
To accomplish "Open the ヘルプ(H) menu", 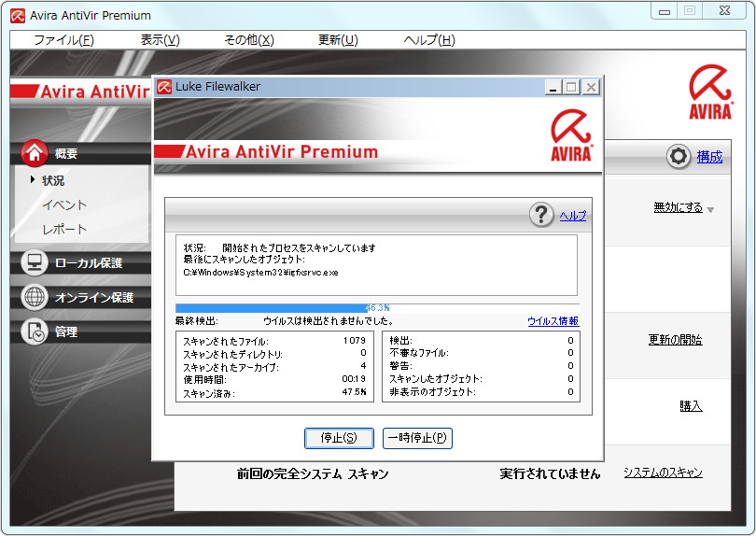I will click(x=429, y=40).
